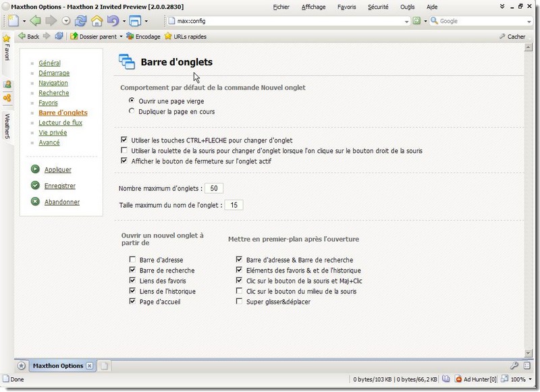This screenshot has height=392, width=540.
Task: Open the Vie privée settings link
Action: pyautogui.click(x=53, y=132)
